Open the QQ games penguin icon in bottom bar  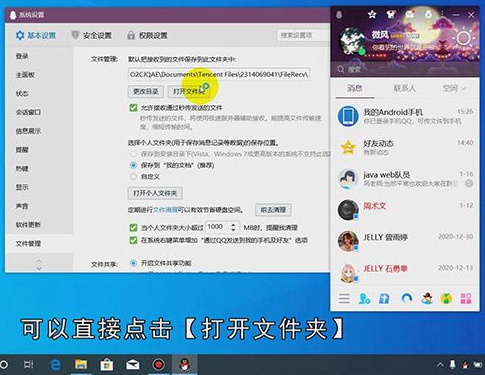coord(427,298)
